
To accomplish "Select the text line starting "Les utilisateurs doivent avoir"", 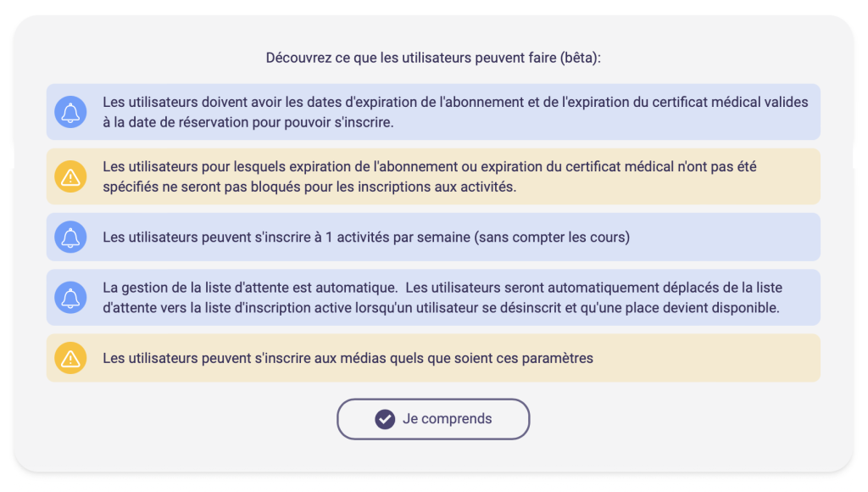I will point(455,102).
